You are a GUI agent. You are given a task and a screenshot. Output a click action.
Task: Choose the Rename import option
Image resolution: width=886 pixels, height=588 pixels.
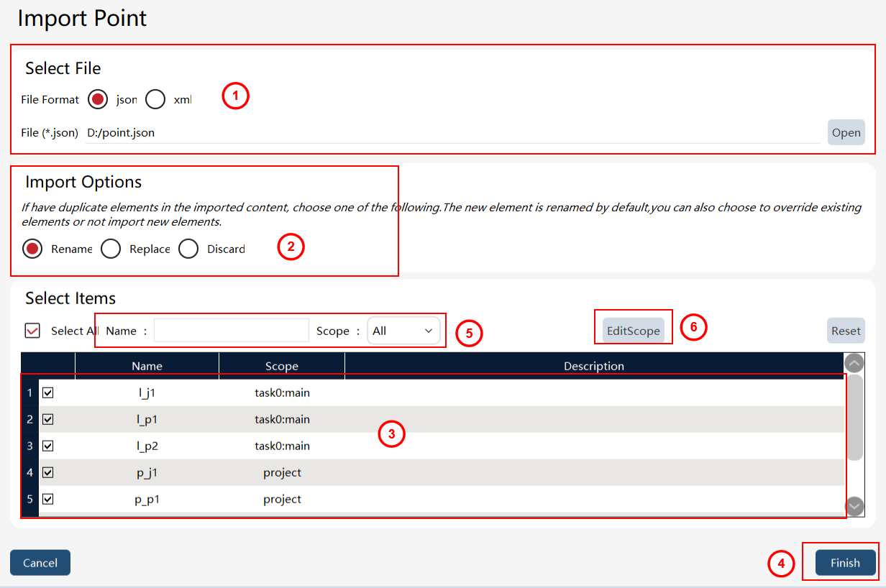[x=32, y=249]
